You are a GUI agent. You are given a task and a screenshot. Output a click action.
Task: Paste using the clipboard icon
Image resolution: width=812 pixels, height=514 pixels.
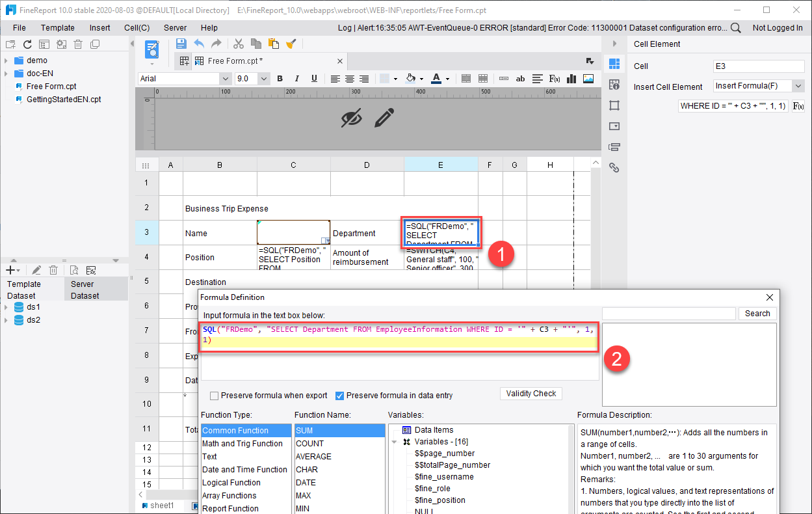274,44
